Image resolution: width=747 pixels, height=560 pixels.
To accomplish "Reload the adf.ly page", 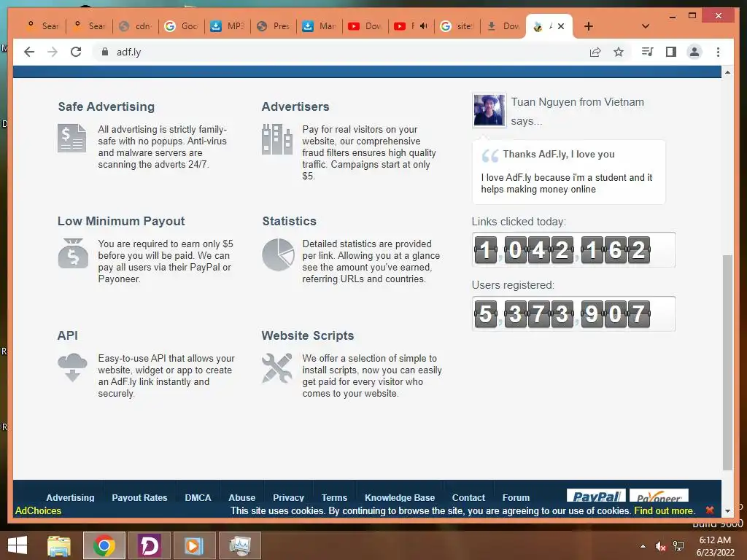I will 76,52.
